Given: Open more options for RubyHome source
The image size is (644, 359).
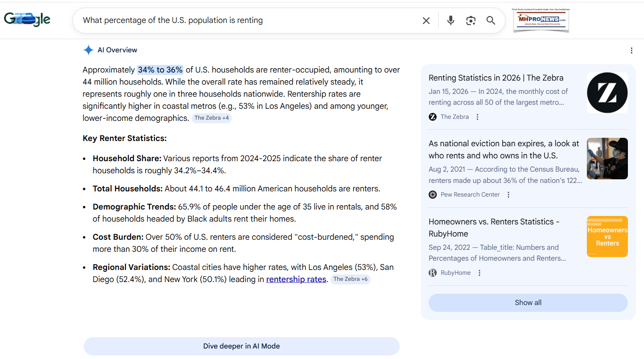Looking at the screenshot, I should pos(479,273).
